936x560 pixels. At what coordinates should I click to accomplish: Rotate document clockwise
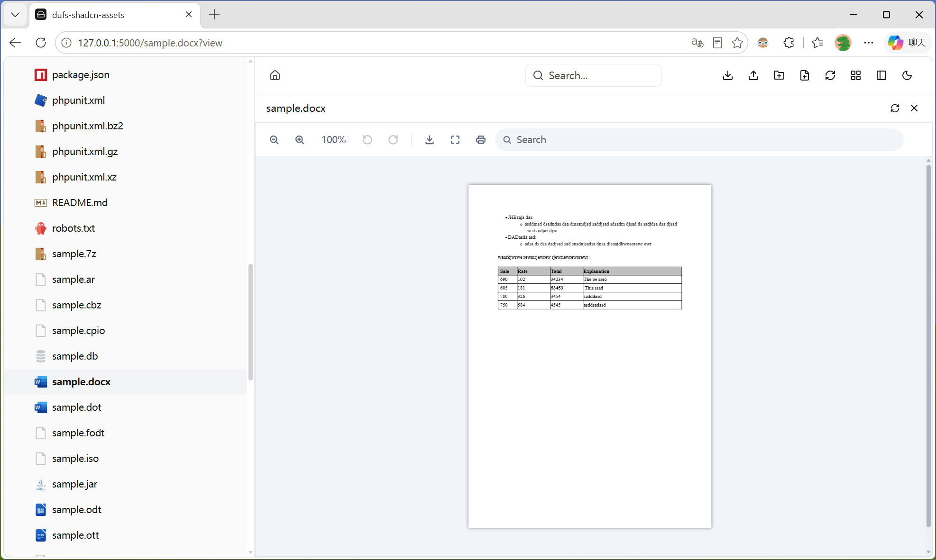click(393, 140)
